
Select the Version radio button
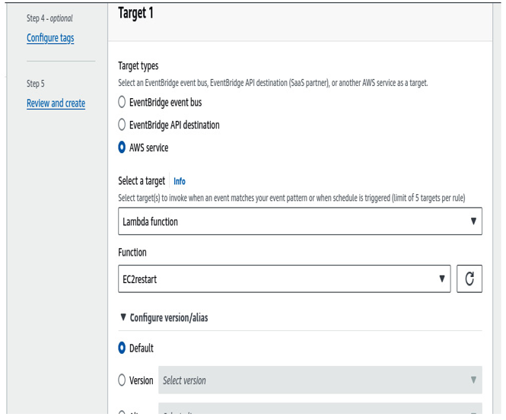pyautogui.click(x=122, y=380)
